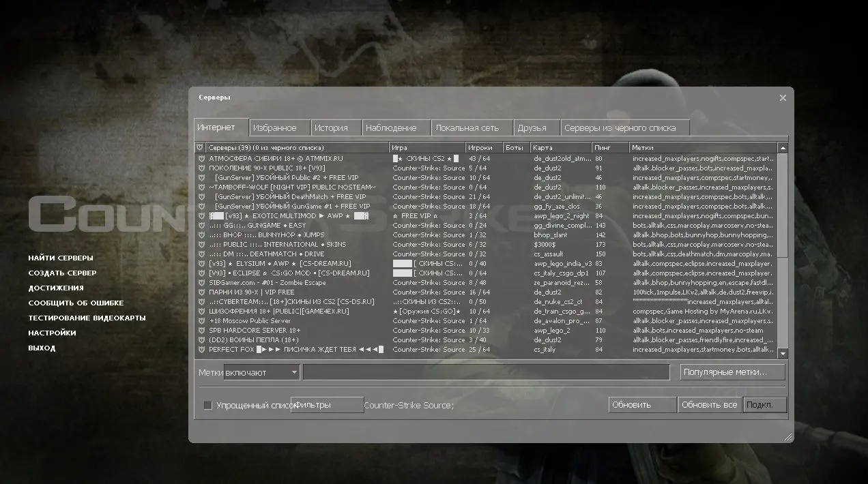Toggle the Фильтры button
The width and height of the screenshot is (868, 484).
click(x=328, y=405)
